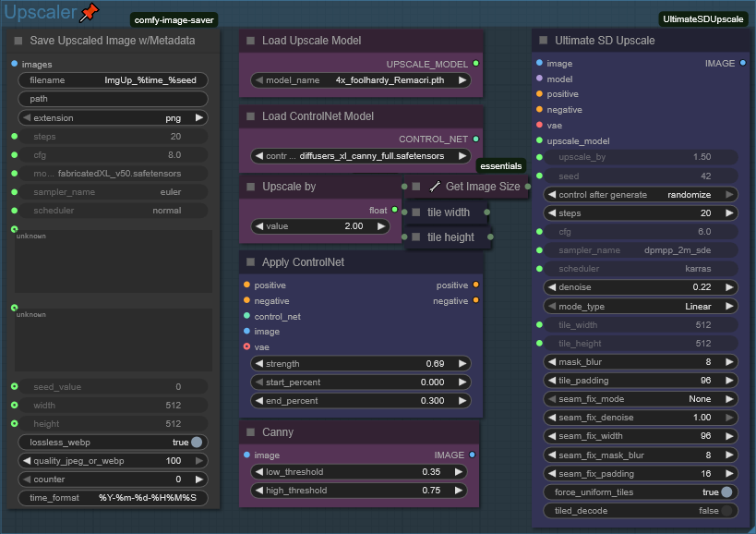The width and height of the screenshot is (756, 534).
Task: Click the start_percent value field
Action: (361, 382)
